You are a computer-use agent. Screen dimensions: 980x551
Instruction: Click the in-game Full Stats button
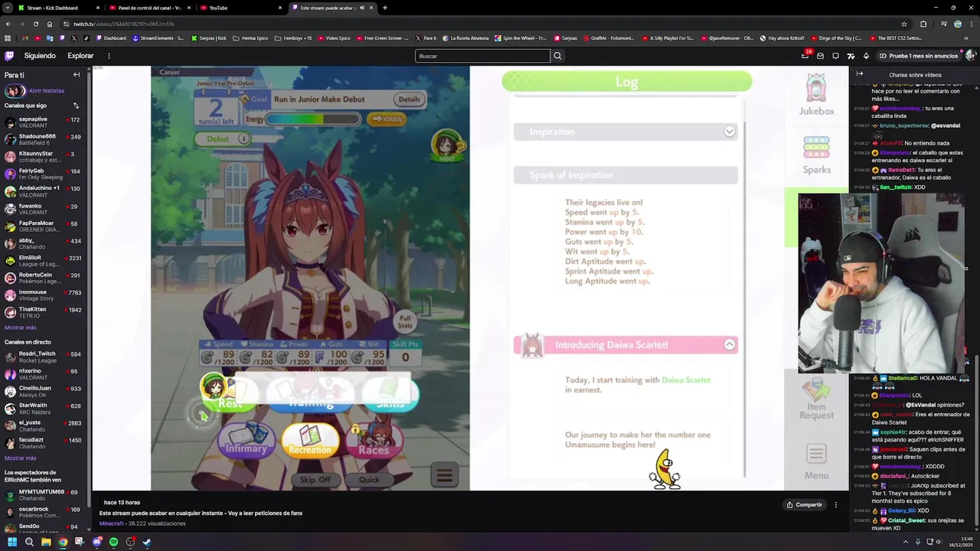point(405,322)
